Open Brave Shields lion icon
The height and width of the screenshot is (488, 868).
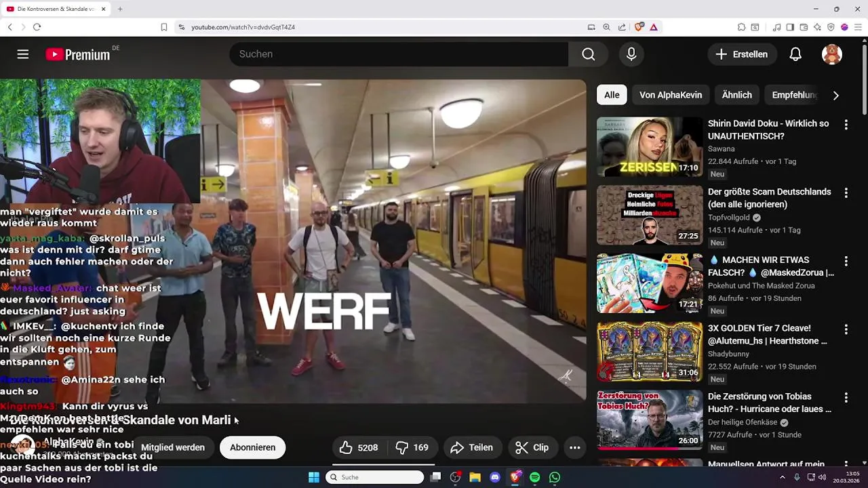coord(639,27)
